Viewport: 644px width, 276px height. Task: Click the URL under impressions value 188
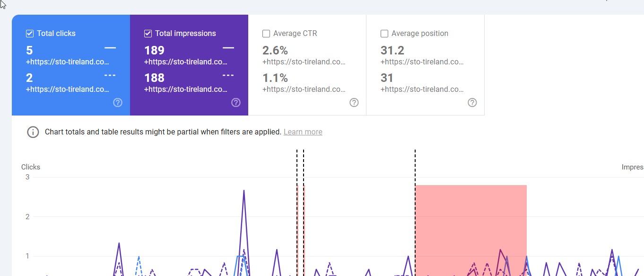[186, 89]
